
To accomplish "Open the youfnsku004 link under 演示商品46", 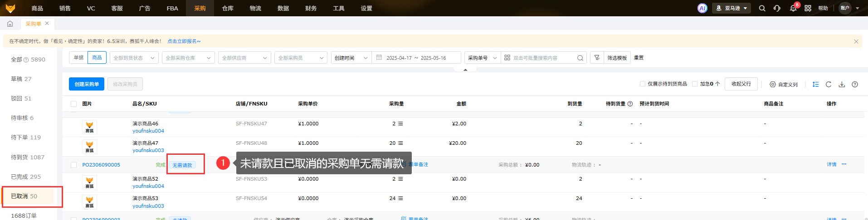I will [148, 131].
